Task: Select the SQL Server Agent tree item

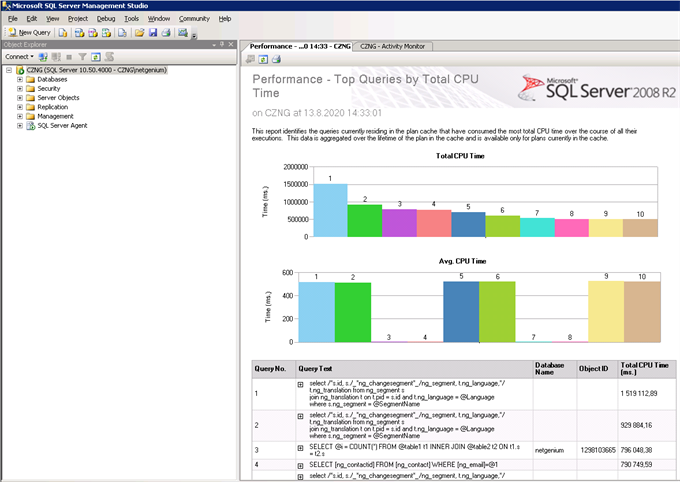Action: (x=62, y=125)
